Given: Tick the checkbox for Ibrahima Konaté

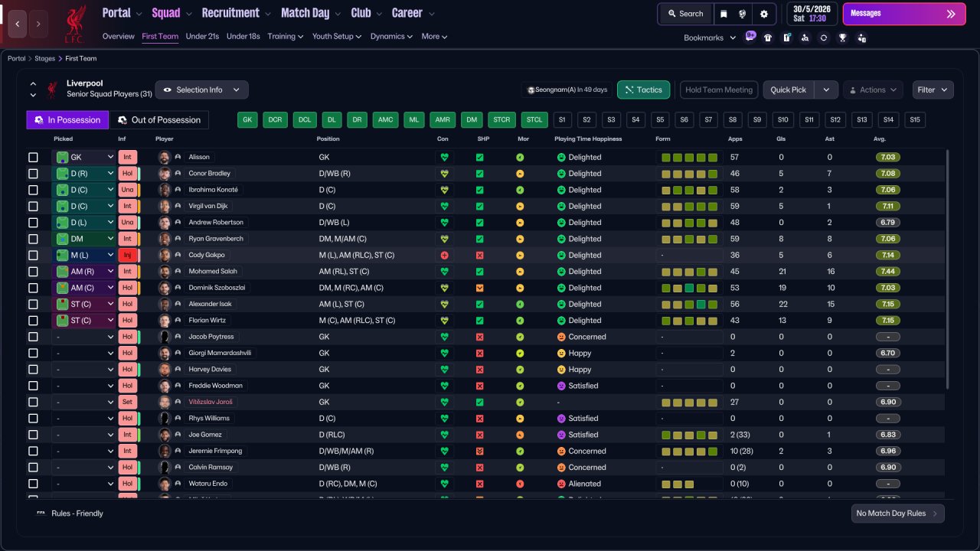Looking at the screenshot, I should click(x=33, y=190).
